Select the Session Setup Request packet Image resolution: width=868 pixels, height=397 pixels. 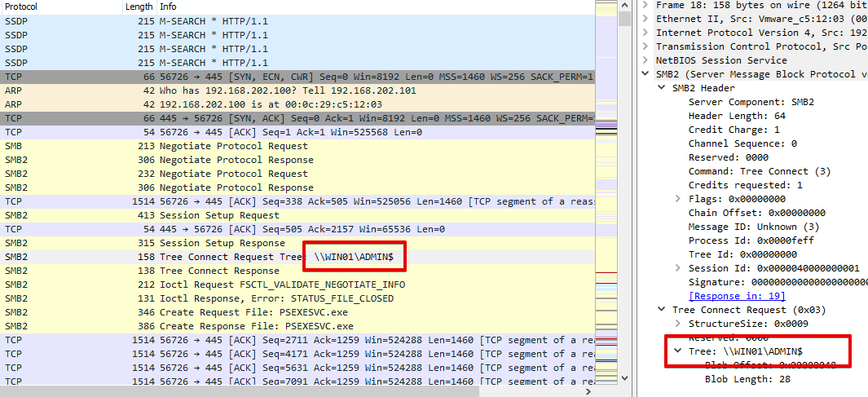219,215
